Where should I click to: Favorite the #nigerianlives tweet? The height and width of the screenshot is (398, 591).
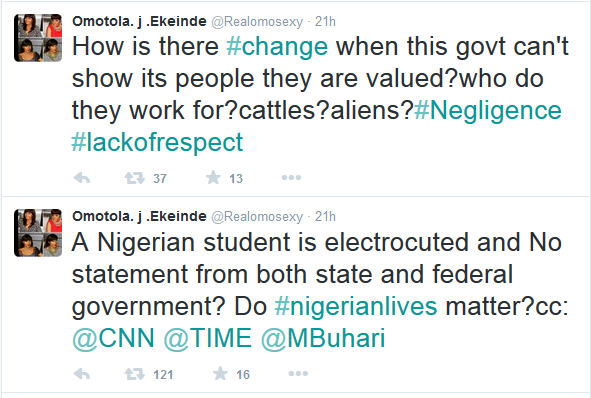pyautogui.click(x=220, y=374)
